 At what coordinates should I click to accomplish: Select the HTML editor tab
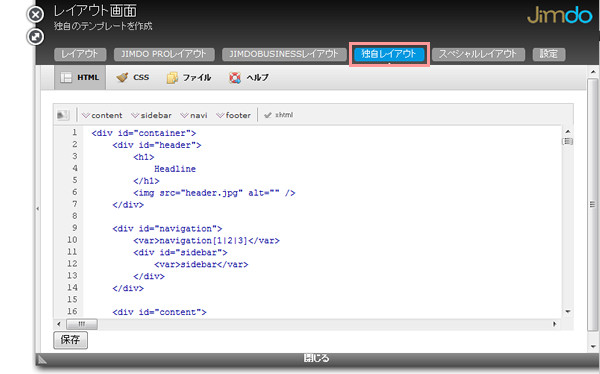coord(80,78)
